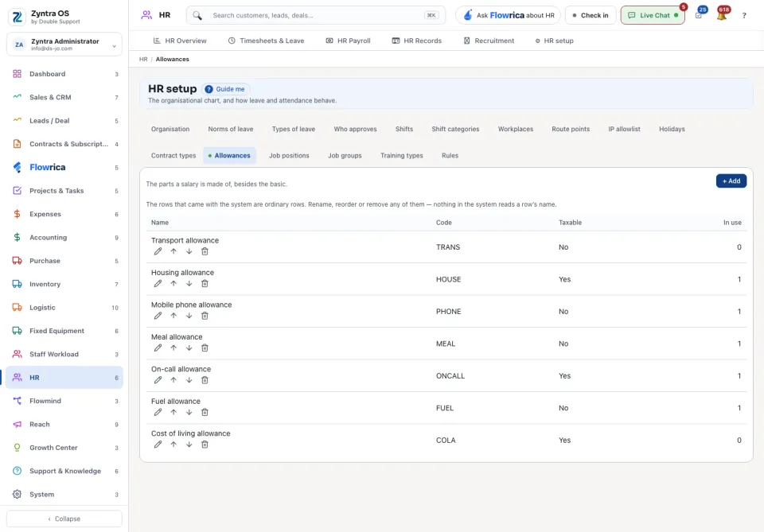Delete the Housing allowance row
This screenshot has width=764, height=532.
(x=205, y=283)
